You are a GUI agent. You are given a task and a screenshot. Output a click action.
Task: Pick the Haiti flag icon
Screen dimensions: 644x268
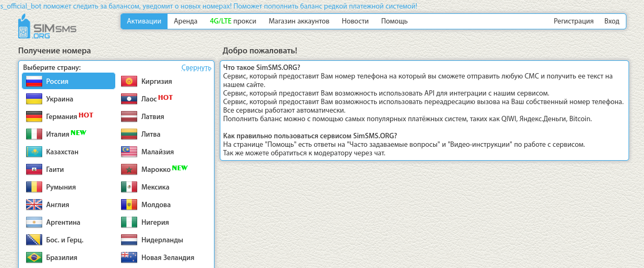34,169
